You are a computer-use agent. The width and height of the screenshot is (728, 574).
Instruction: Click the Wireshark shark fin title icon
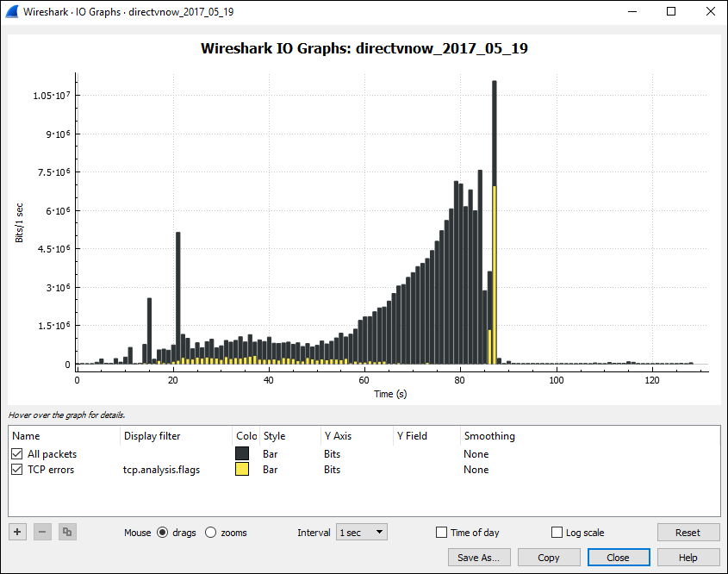pyautogui.click(x=11, y=11)
